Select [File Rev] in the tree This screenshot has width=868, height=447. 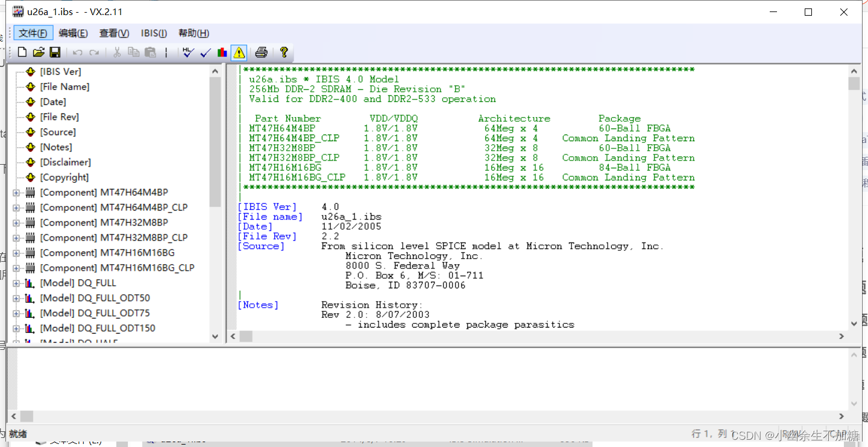pyautogui.click(x=59, y=117)
